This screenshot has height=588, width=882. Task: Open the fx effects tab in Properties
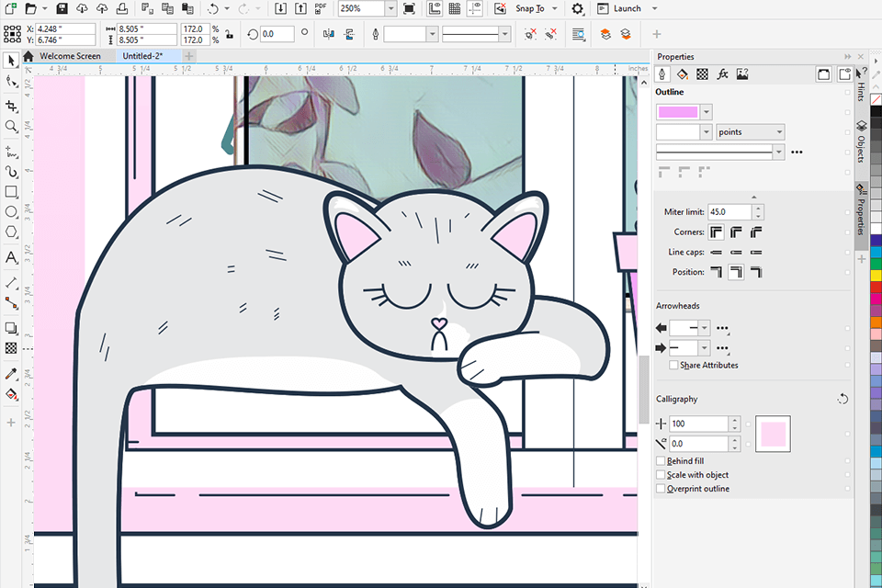(x=722, y=74)
